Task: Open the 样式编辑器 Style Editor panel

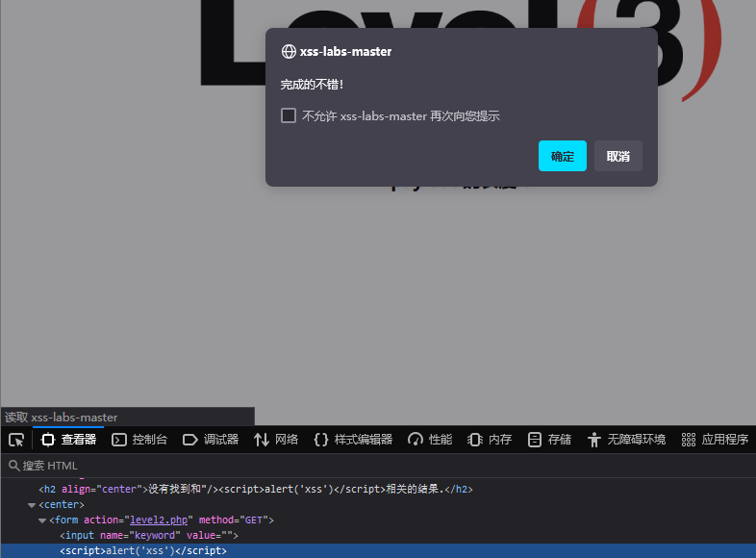Action: click(x=353, y=440)
